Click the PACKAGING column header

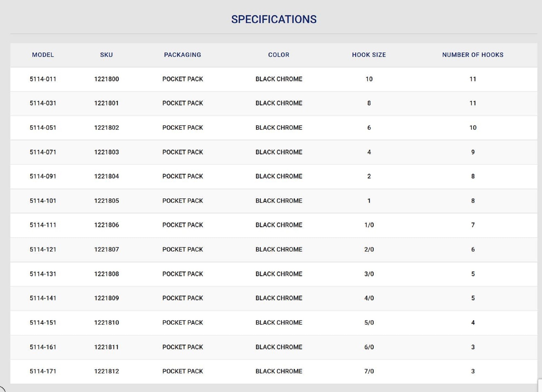coord(182,55)
